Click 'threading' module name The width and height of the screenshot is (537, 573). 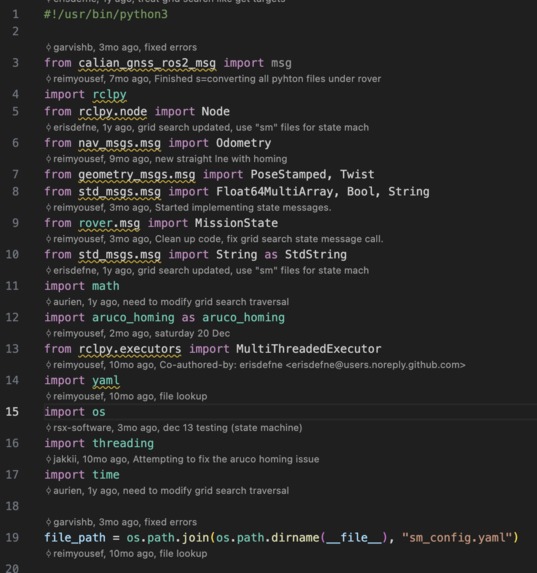pyautogui.click(x=123, y=443)
